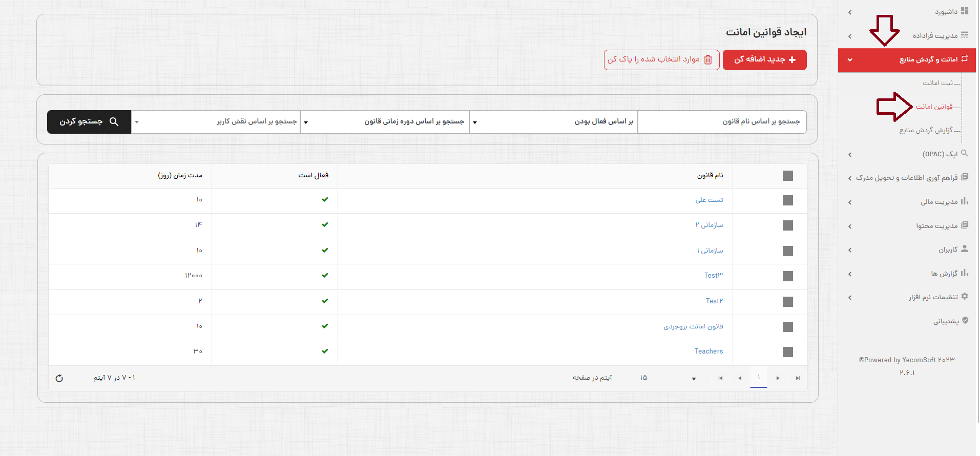980x456 pixels.
Task: Click the trash icon for deleting selected items
Action: pos(708,60)
